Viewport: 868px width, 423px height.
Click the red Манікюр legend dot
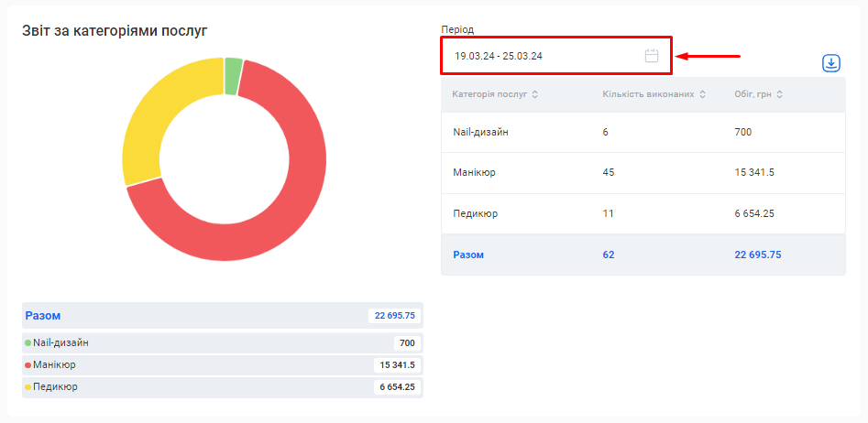point(28,365)
